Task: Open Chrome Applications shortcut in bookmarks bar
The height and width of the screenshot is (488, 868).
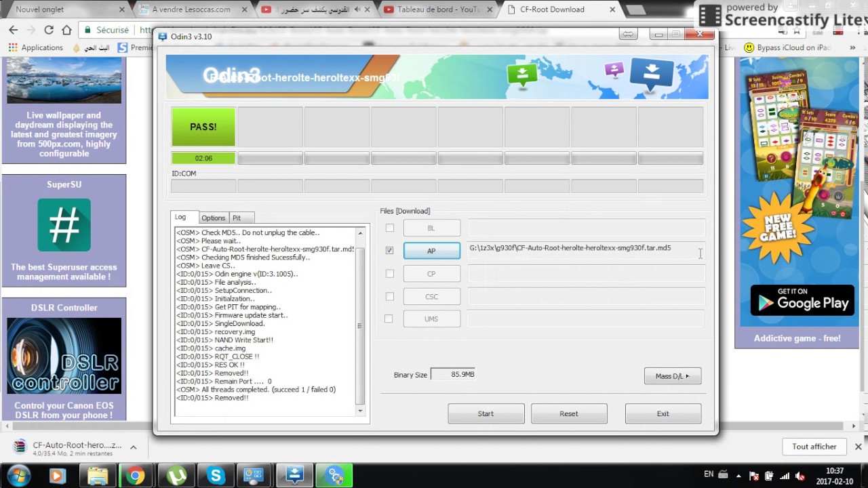Action: coord(35,47)
